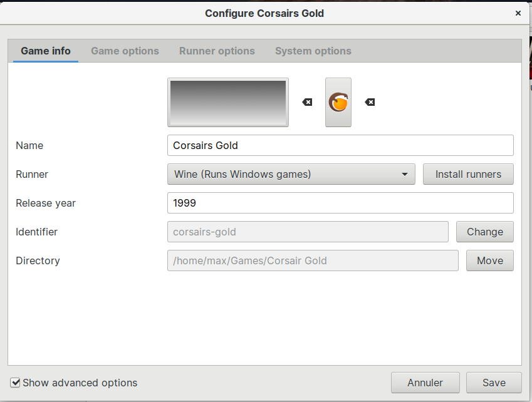This screenshot has width=532, height=402.
Task: Toggle the Show advanced options checkbox
Action: pos(16,383)
